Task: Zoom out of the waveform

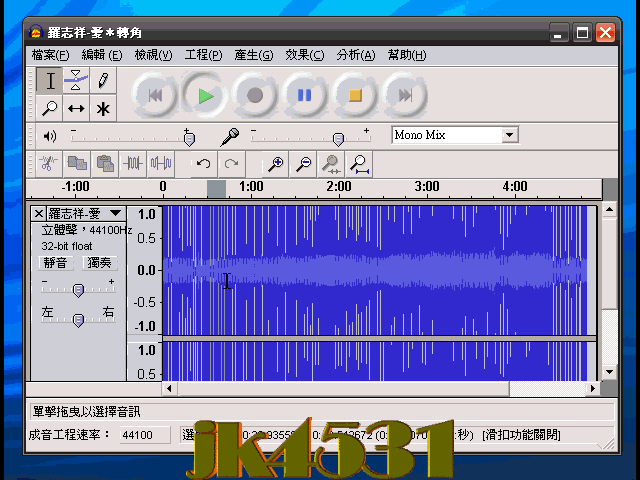Action: click(303, 164)
